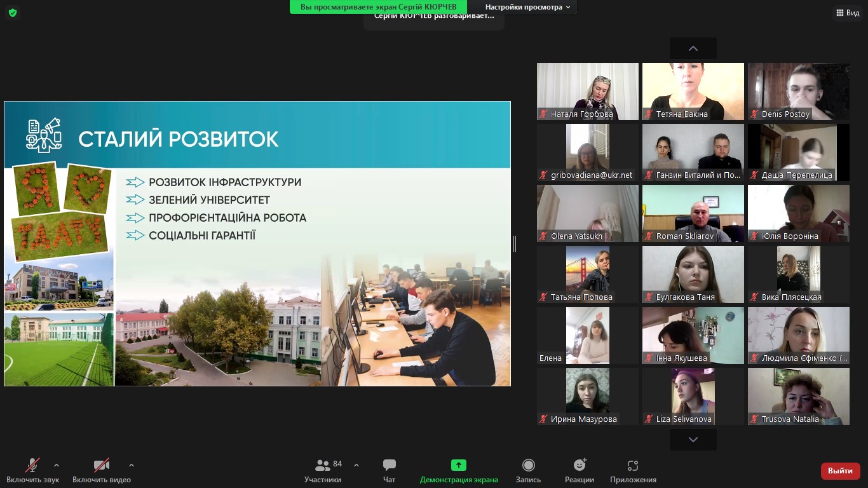868x488 pixels.
Task: Start screen sharing with Демонстрация экрана
Action: 459,471
